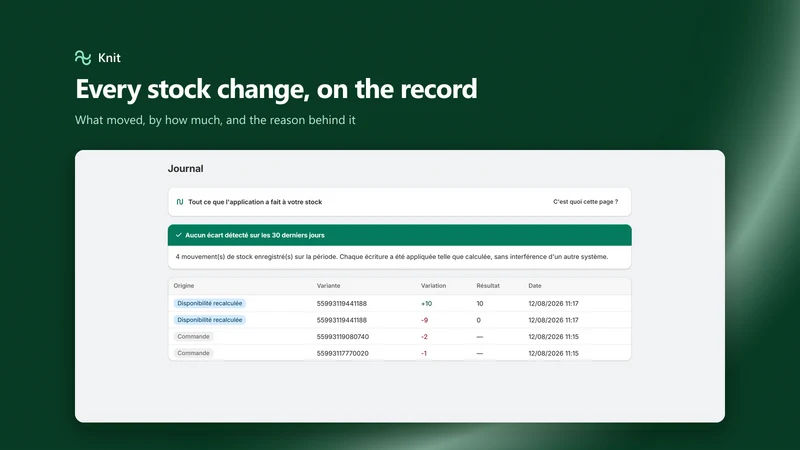Open the "C'est quoi cette page ?" link
Image resolution: width=800 pixels, height=450 pixels.
[x=585, y=202]
